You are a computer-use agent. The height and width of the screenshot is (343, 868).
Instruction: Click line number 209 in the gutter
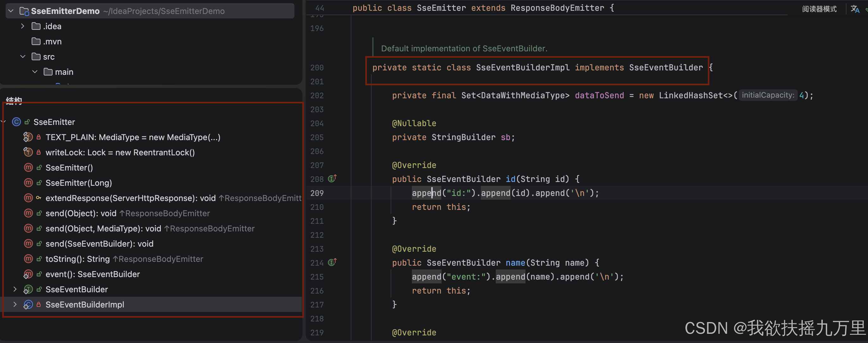tap(317, 193)
